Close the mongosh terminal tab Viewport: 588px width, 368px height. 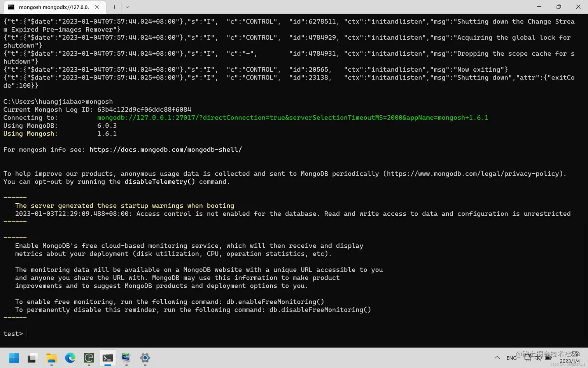click(97, 7)
